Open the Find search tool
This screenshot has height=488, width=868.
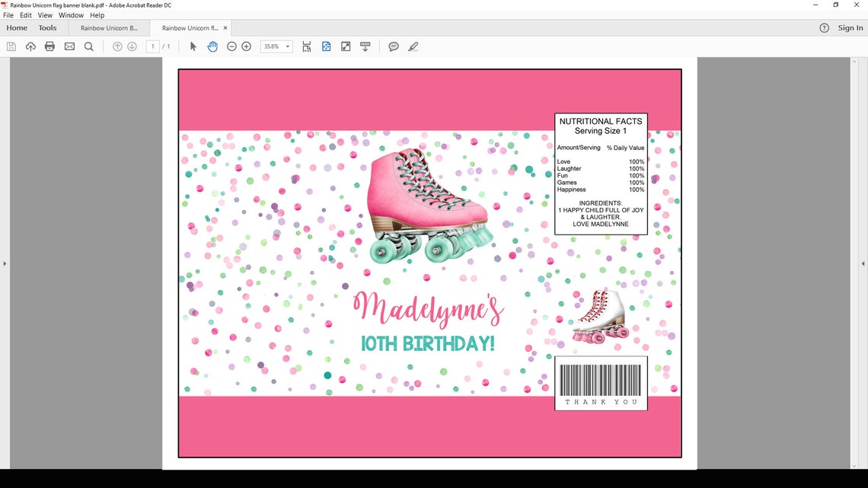pos(89,46)
